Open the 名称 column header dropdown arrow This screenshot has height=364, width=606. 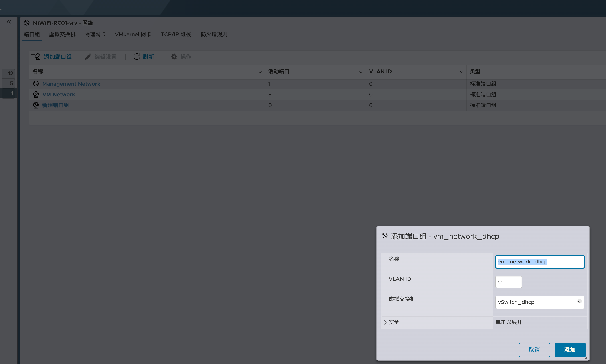260,72
